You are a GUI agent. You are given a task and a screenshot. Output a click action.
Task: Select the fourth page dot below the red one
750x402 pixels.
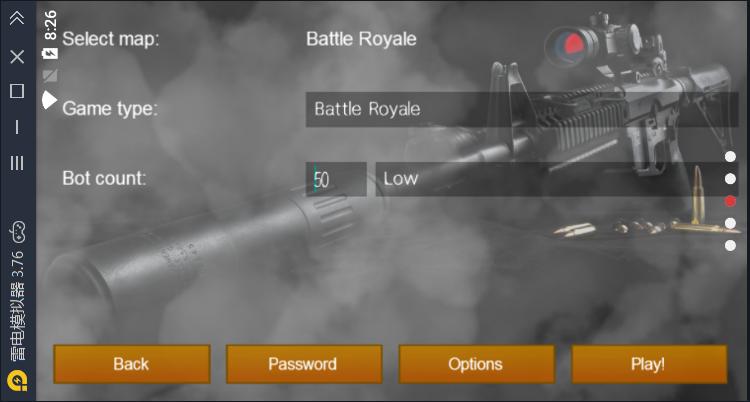pos(730,223)
